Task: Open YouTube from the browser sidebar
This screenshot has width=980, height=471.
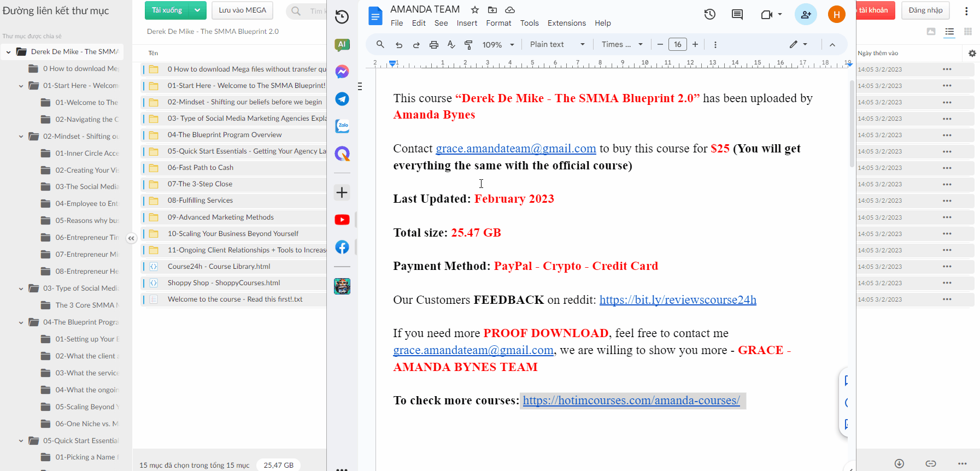Action: (x=342, y=220)
